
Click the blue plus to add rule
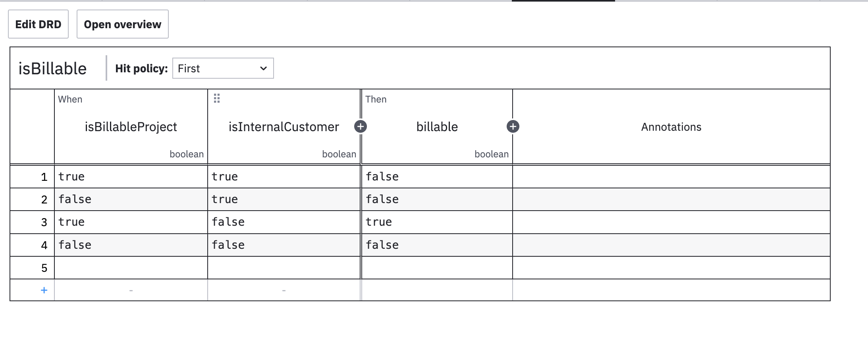[x=44, y=291]
